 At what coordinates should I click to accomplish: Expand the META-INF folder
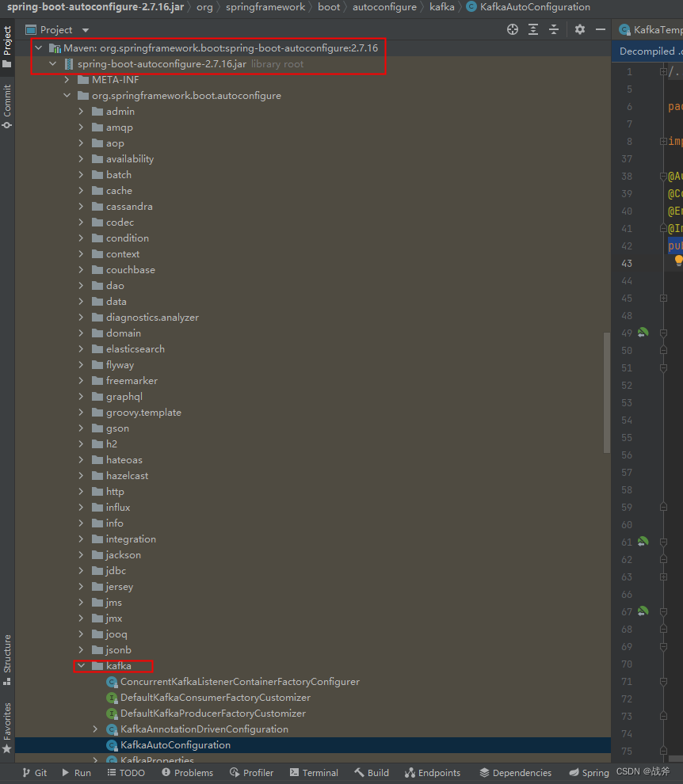pos(67,79)
